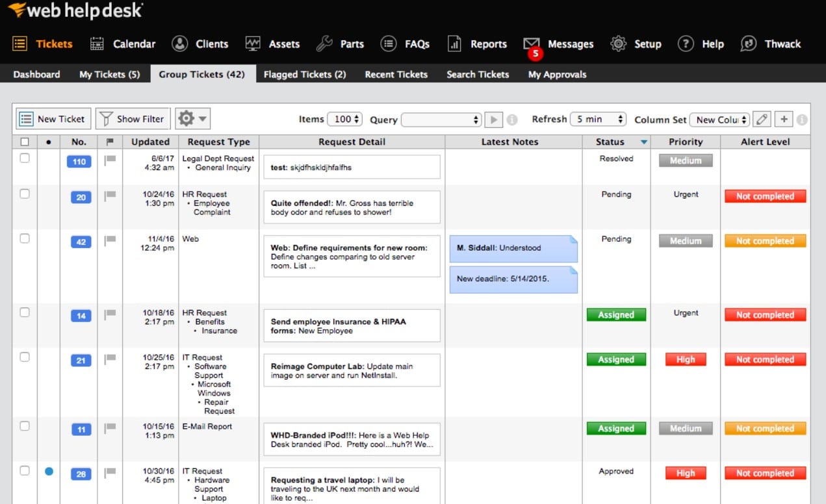Open the Messages envelope icon
Viewport: 826px width, 504px height.
pyautogui.click(x=531, y=43)
